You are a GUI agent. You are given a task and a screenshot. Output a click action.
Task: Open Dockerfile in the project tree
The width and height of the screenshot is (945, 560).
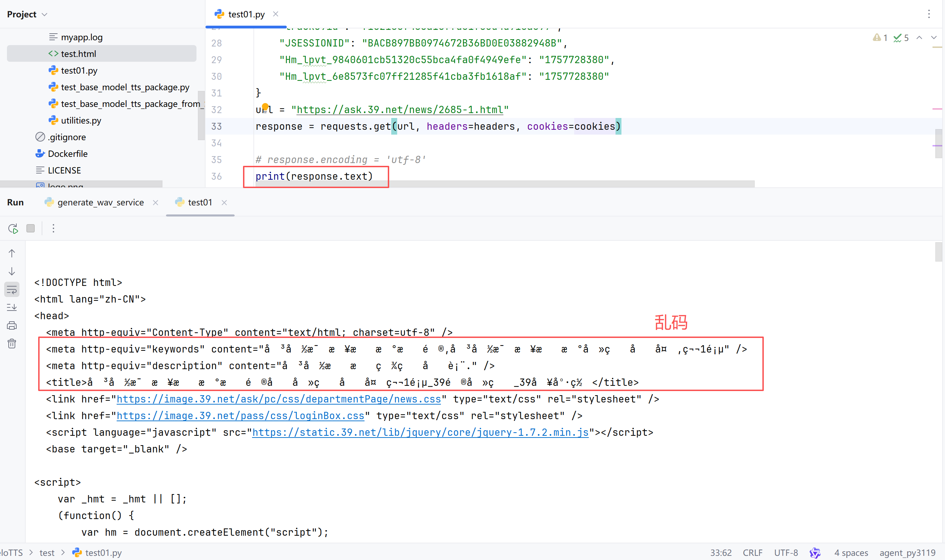click(68, 154)
